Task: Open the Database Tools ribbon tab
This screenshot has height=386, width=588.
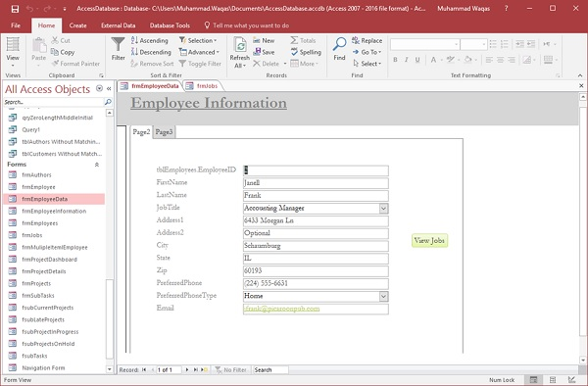Action: click(170, 25)
